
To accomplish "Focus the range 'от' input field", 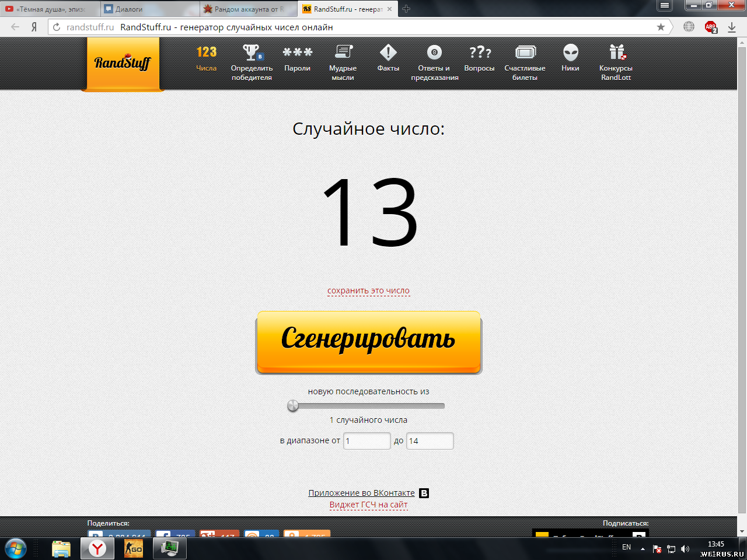I will point(366,441).
